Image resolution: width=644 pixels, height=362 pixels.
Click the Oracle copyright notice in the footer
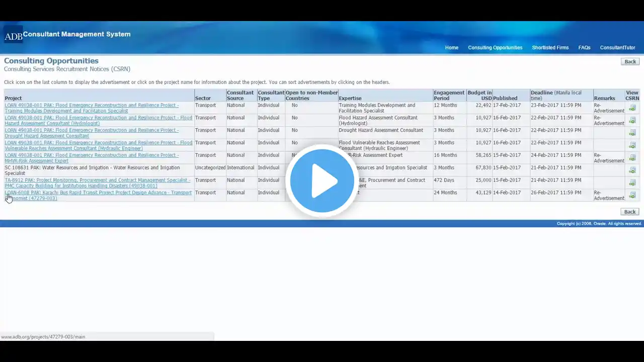point(599,223)
